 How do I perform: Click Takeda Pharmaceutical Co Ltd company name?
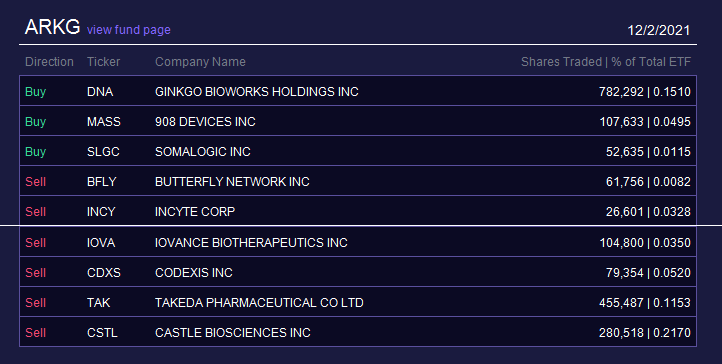click(259, 302)
